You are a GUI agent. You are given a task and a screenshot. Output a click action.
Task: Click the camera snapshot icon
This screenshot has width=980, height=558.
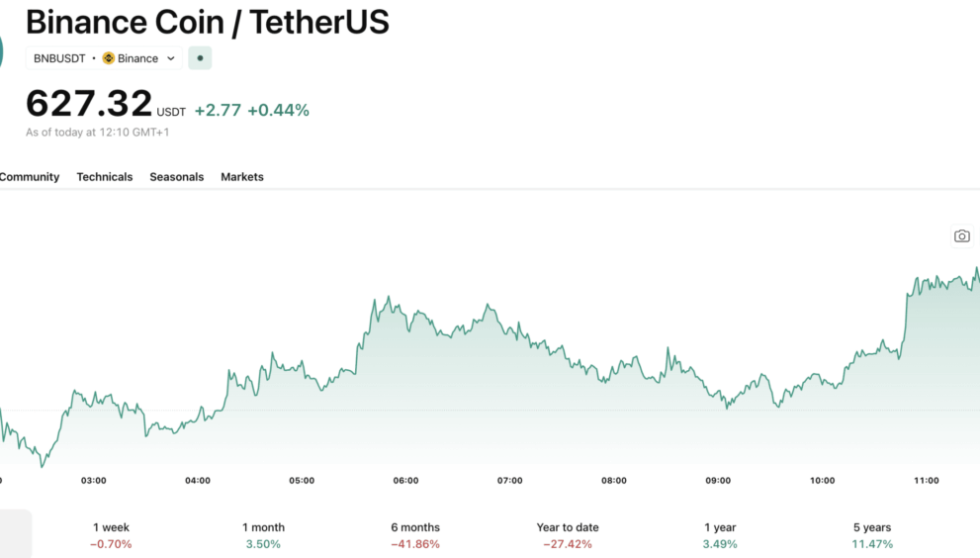[x=961, y=235]
